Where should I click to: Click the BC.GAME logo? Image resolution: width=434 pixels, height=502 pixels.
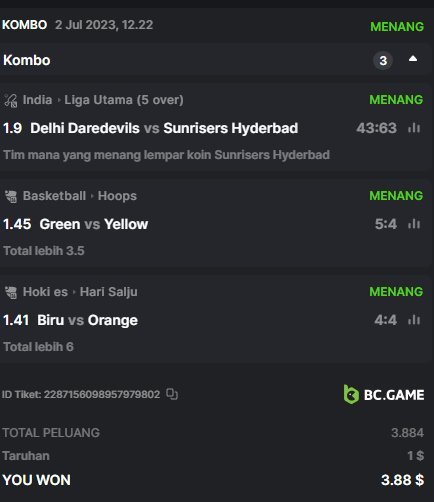[384, 394]
